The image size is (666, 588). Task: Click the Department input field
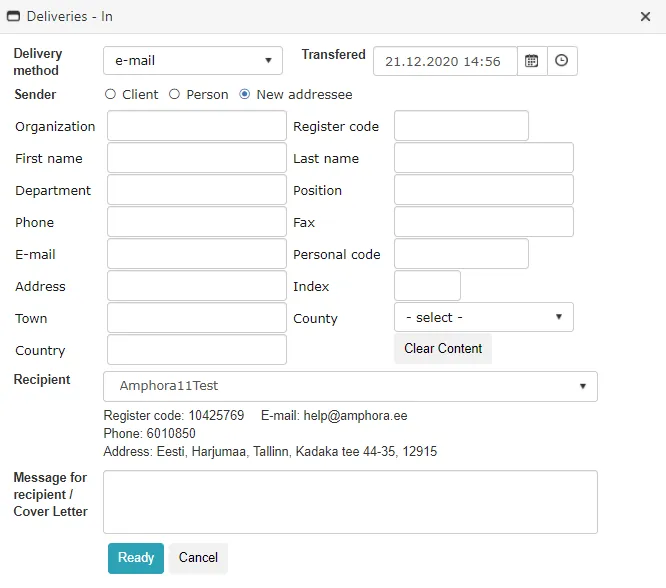197,189
